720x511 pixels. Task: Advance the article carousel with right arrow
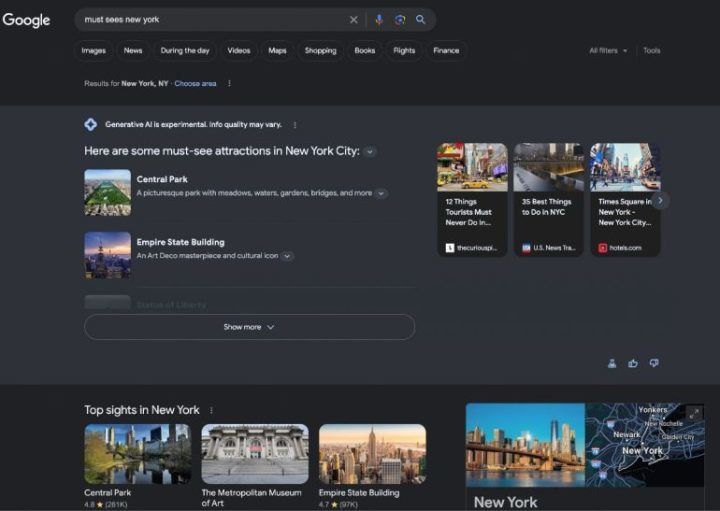660,201
